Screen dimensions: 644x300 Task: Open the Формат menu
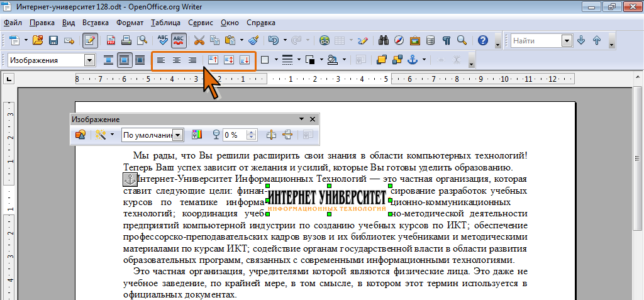(130, 23)
